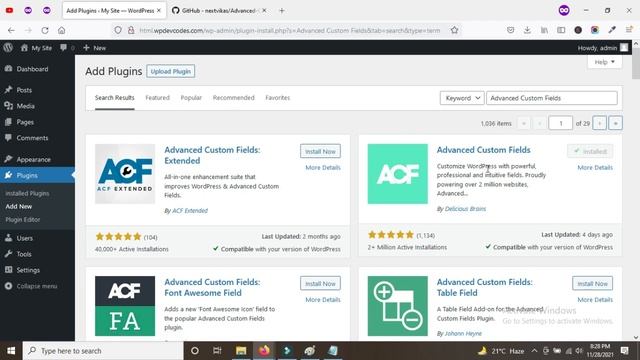Click the Windows taskbar search box
Image resolution: width=640 pixels, height=360 pixels.
click(x=103, y=351)
